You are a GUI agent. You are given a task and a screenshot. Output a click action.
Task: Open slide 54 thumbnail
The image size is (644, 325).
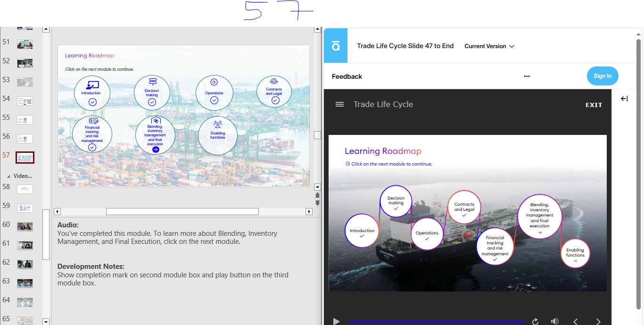pyautogui.click(x=25, y=101)
